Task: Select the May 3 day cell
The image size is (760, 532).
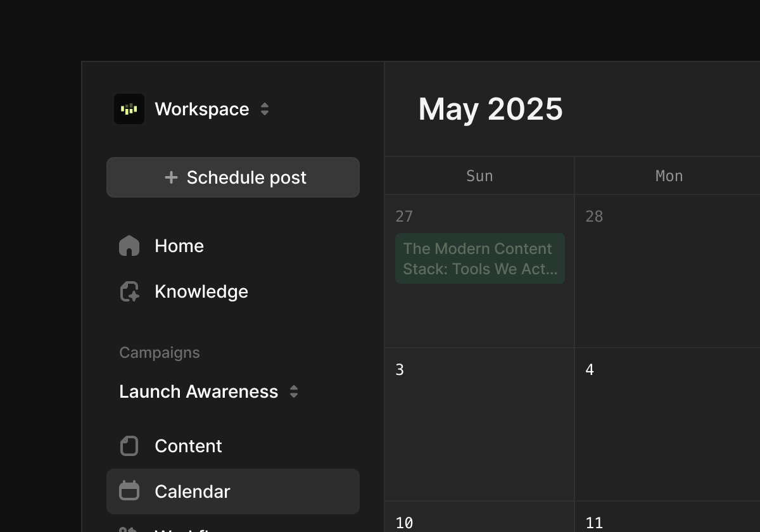Action: 479,431
